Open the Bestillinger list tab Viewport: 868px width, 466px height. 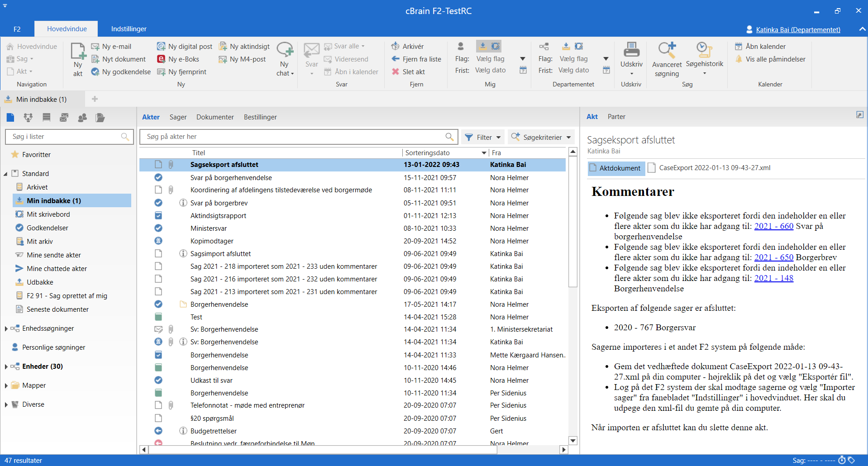click(x=260, y=117)
